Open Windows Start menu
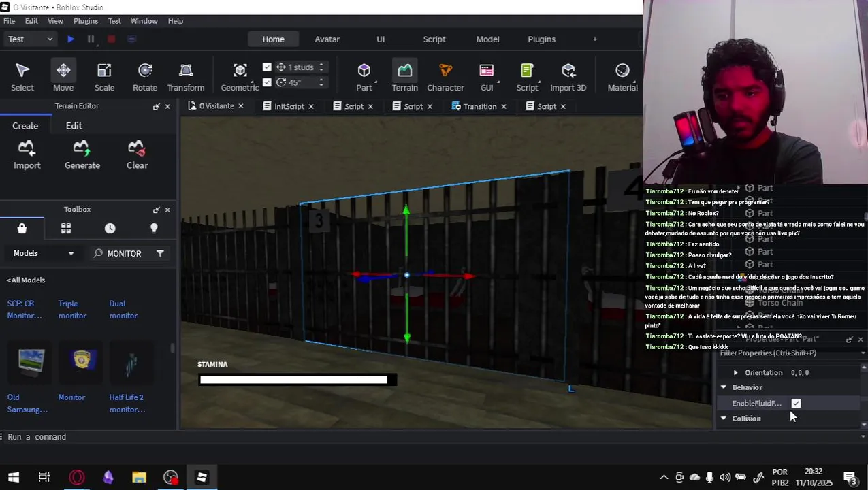This screenshot has width=868, height=490. pyautogui.click(x=14, y=477)
